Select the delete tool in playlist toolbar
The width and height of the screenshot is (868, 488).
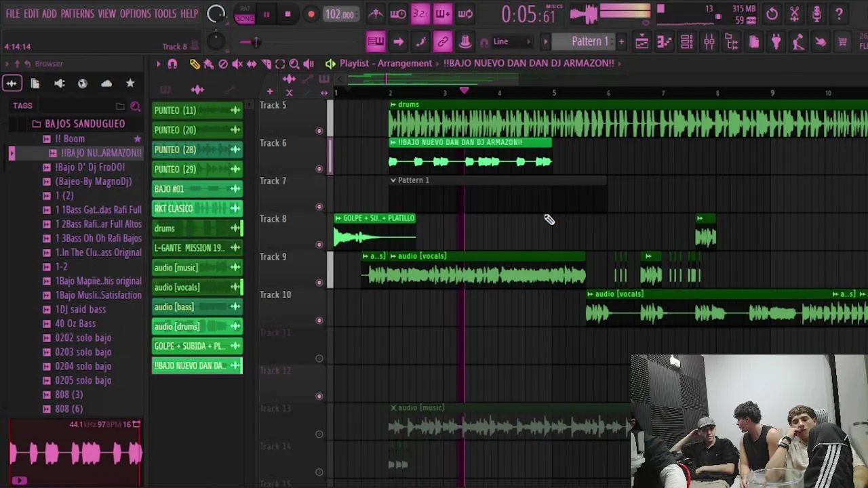tap(223, 64)
